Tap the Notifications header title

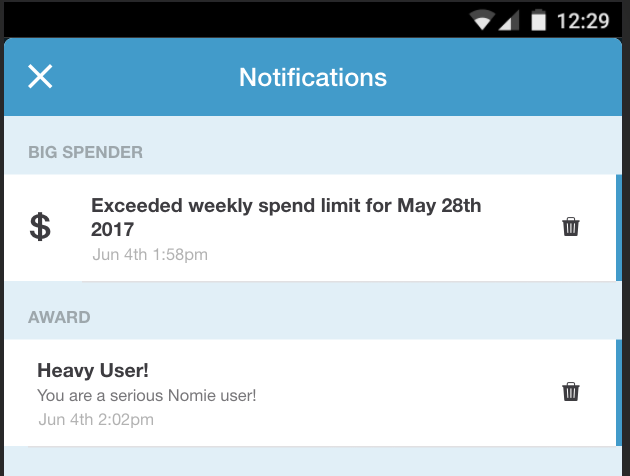313,77
